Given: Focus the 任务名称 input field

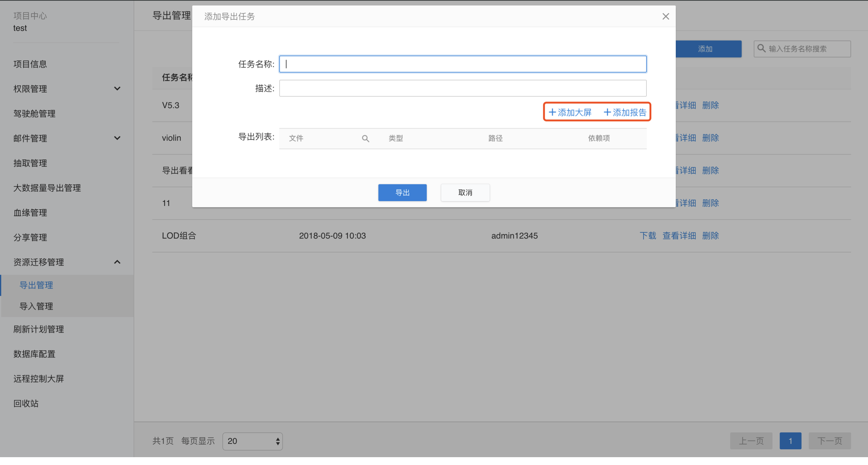Looking at the screenshot, I should pos(463,64).
